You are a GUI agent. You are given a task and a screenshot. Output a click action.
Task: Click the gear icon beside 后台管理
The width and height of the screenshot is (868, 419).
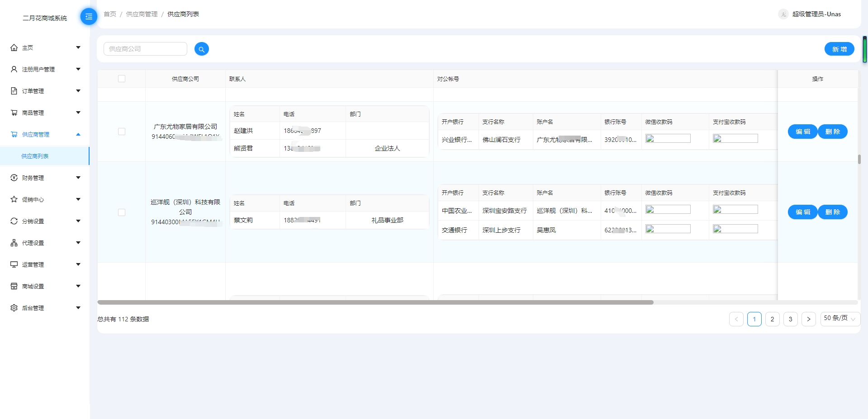click(14, 308)
